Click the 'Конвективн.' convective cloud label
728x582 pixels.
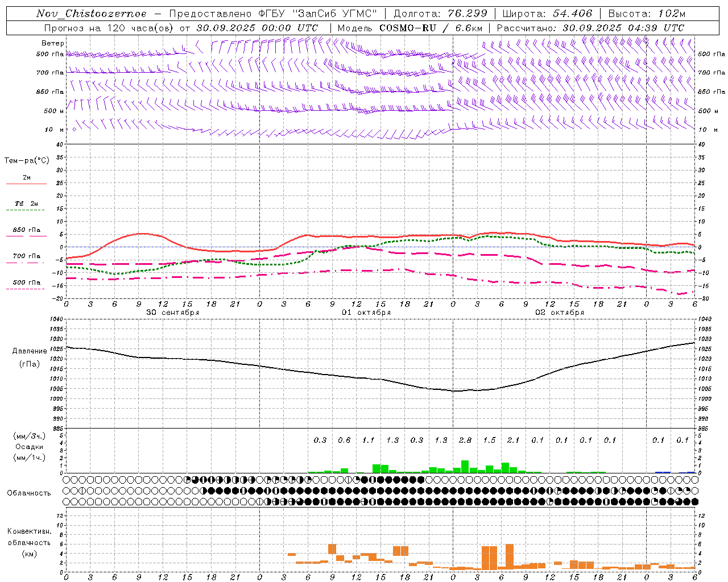(x=29, y=531)
